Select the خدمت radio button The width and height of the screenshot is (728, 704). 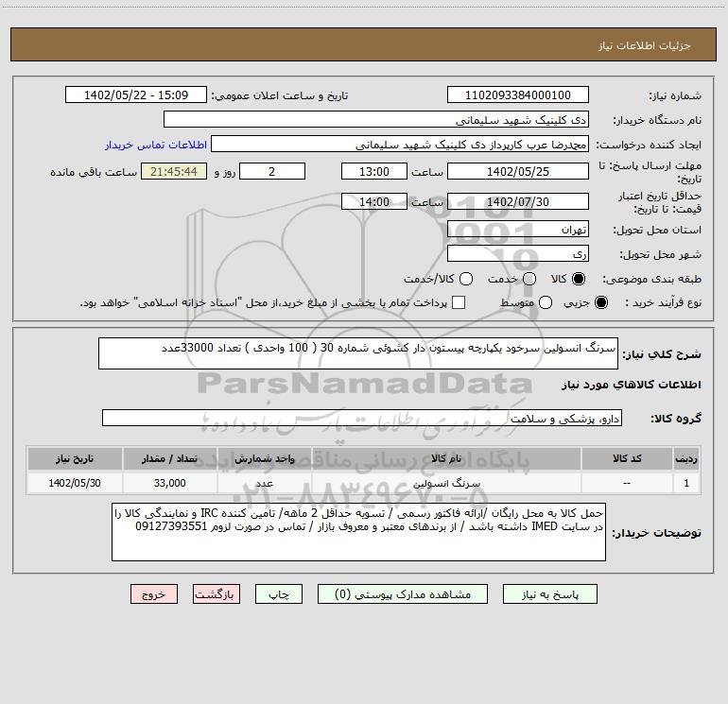(529, 279)
